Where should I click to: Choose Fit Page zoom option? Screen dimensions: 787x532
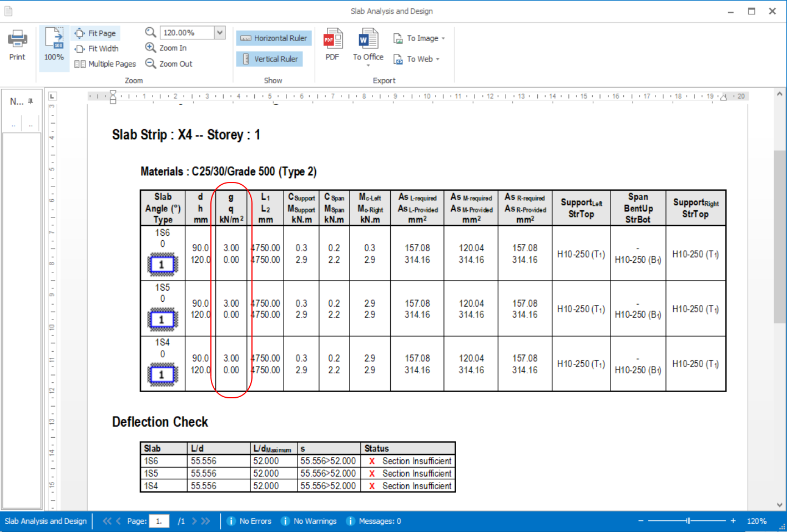coord(95,33)
